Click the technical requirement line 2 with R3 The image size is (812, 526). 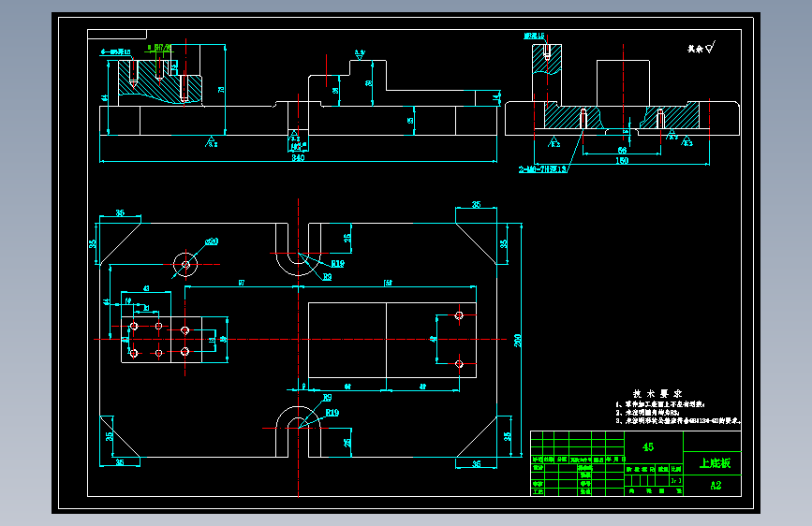[x=647, y=413]
